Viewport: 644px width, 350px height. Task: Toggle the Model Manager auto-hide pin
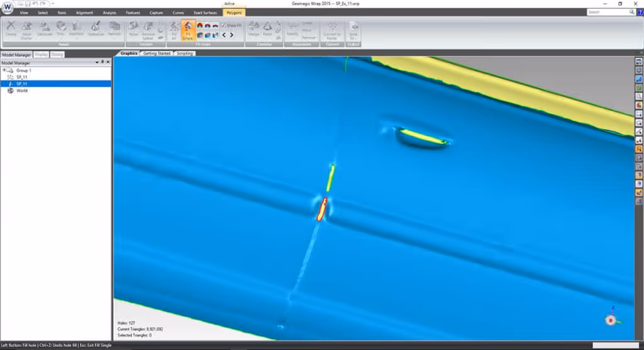click(103, 62)
